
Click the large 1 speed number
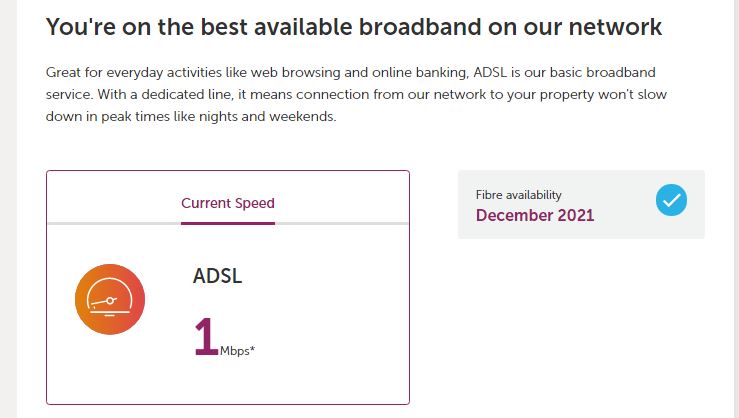[206, 336]
